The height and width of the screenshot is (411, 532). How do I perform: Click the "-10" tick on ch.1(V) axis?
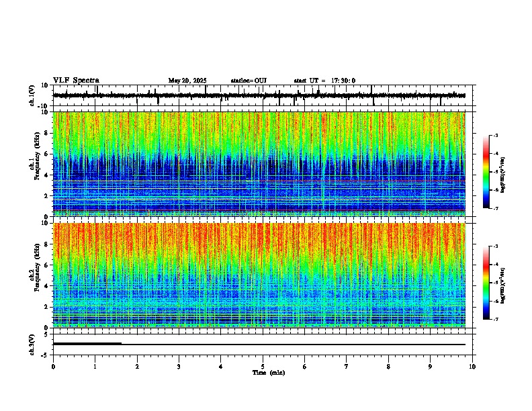43,106
